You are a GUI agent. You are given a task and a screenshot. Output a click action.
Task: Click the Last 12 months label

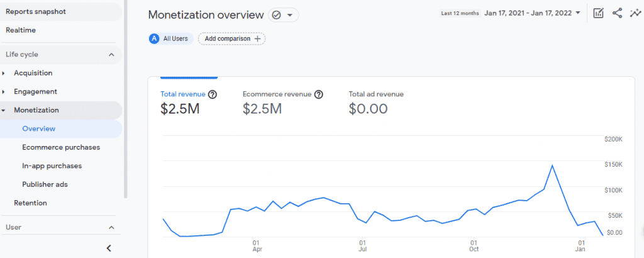point(460,13)
